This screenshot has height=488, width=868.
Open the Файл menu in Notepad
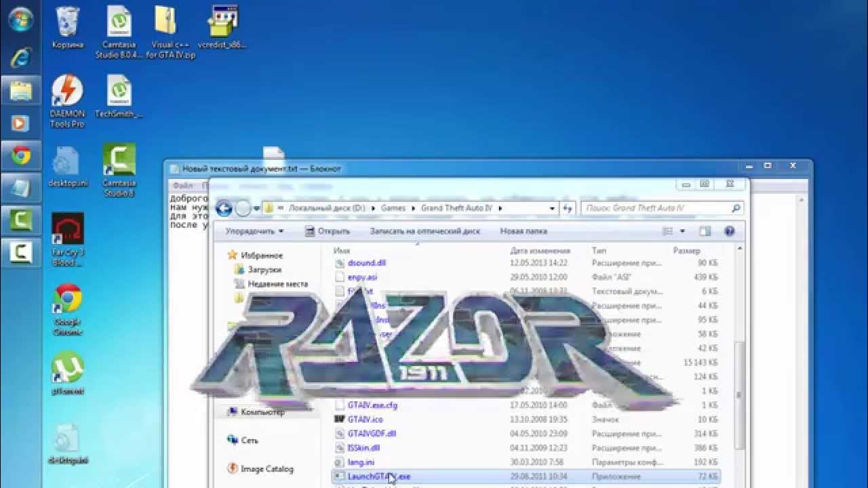(182, 185)
